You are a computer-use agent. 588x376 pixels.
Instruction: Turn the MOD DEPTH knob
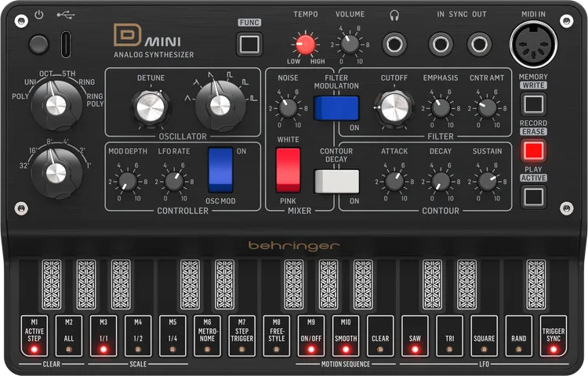pos(128,182)
